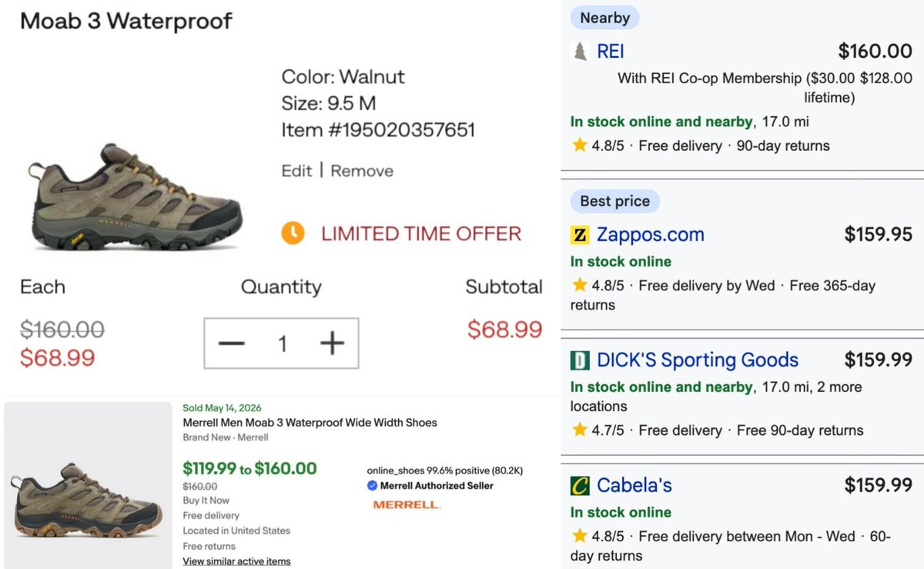Click the yellow star rating beside Zappos 4.8/5

(x=580, y=286)
